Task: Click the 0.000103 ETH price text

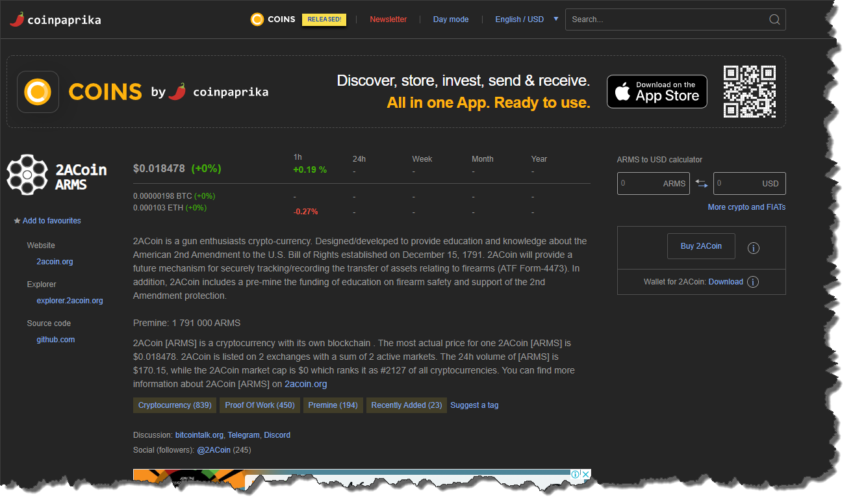Action: (x=158, y=208)
